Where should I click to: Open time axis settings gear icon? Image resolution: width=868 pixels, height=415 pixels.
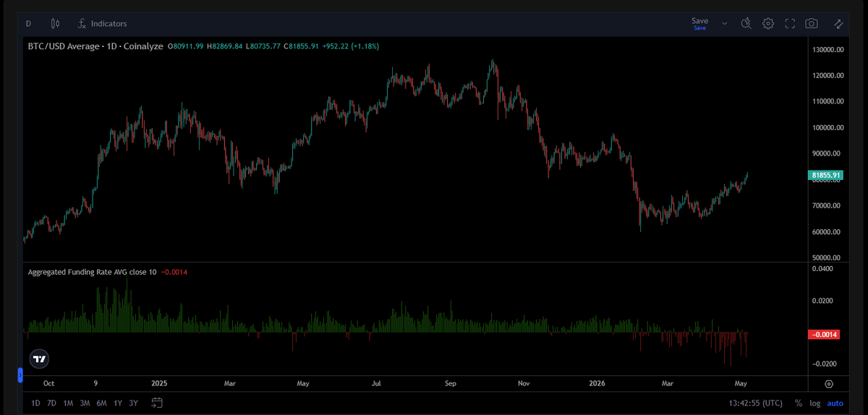point(829,384)
